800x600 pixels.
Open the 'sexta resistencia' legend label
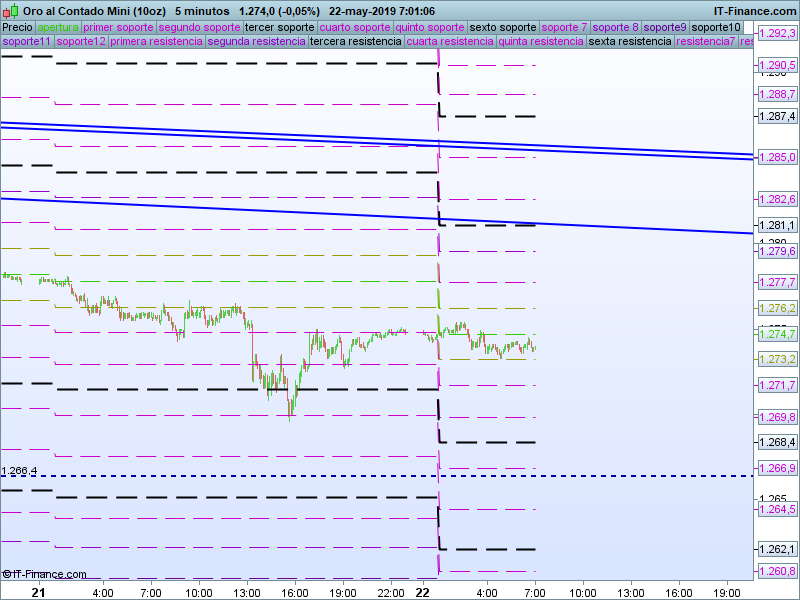[631, 41]
